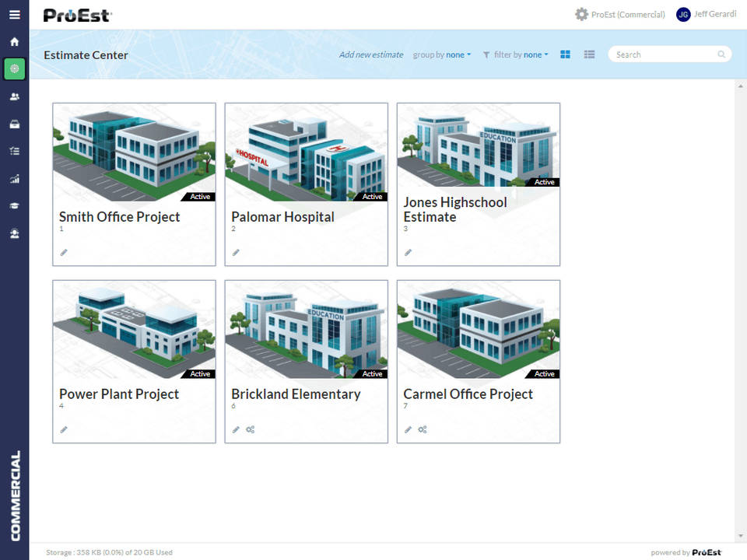The height and width of the screenshot is (560, 747).
Task: Open the graduation cap training icon
Action: 14,205
